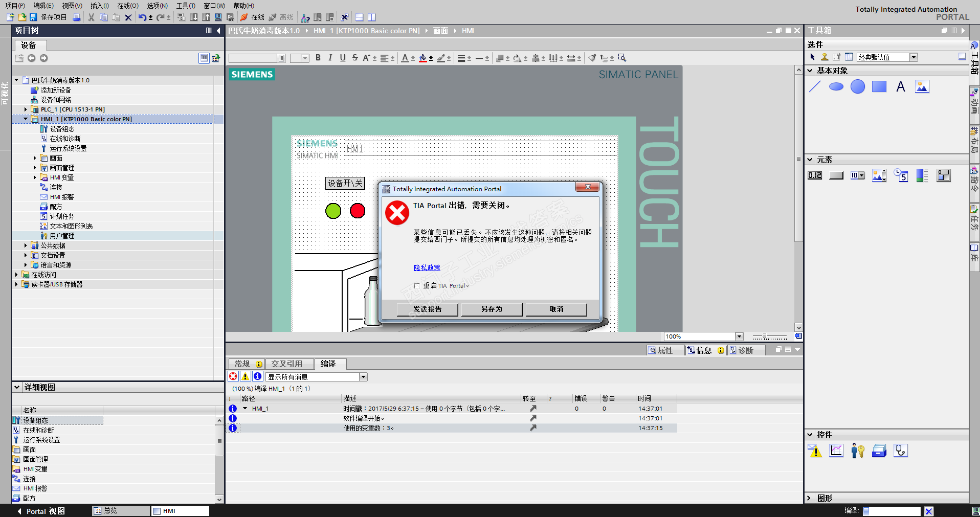This screenshot has height=517, width=980.
Task: Collapse the 元素 toolbox section
Action: (x=810, y=160)
